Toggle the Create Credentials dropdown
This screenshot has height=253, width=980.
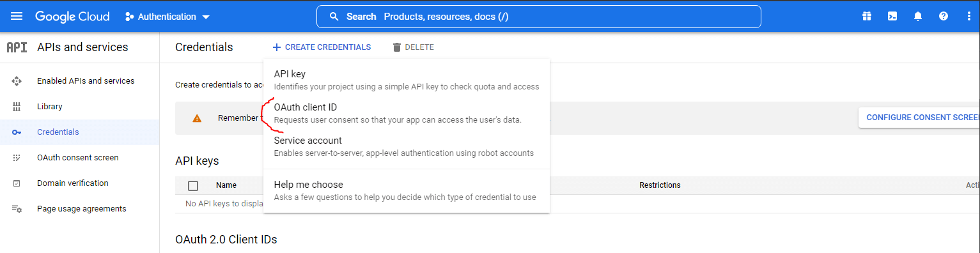point(322,47)
